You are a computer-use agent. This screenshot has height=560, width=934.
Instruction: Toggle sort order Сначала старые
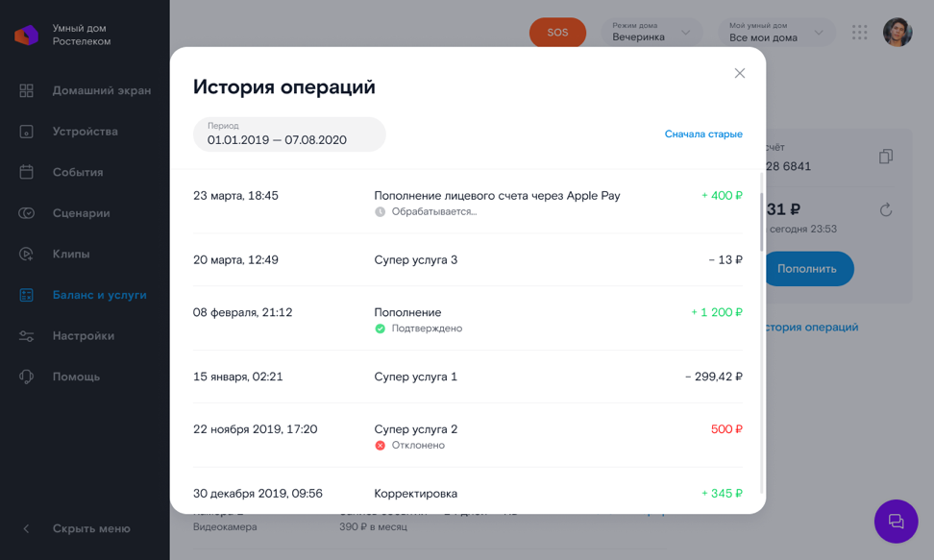coord(703,134)
